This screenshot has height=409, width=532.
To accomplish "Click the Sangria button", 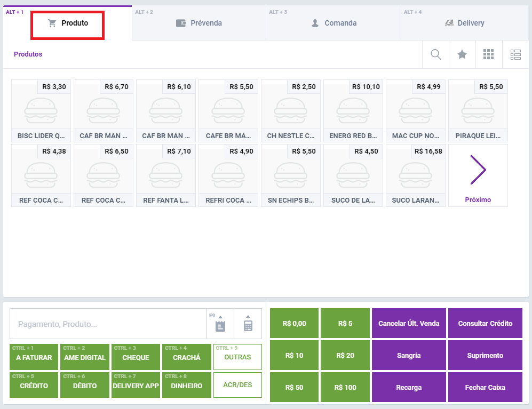I will click(409, 355).
